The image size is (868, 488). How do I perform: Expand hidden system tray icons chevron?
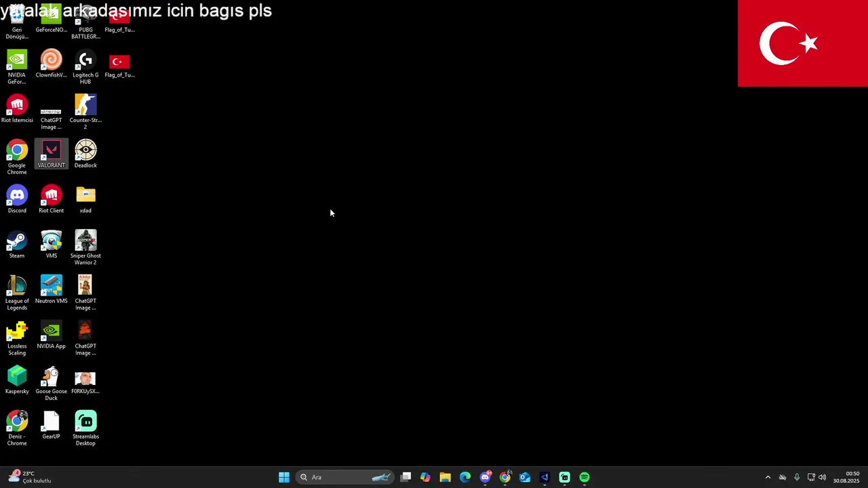[x=768, y=477]
